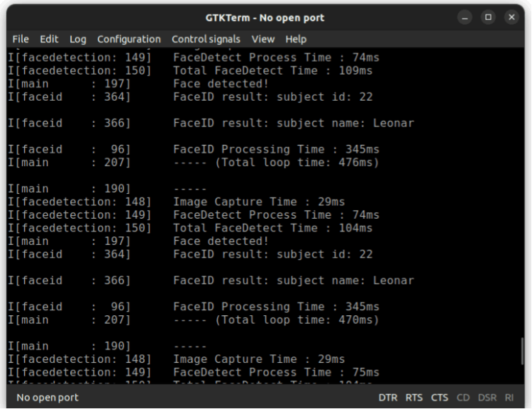Click the 'Total FaceDetect Time : 109ms' line
This screenshot has width=532, height=409.
pyautogui.click(x=190, y=71)
